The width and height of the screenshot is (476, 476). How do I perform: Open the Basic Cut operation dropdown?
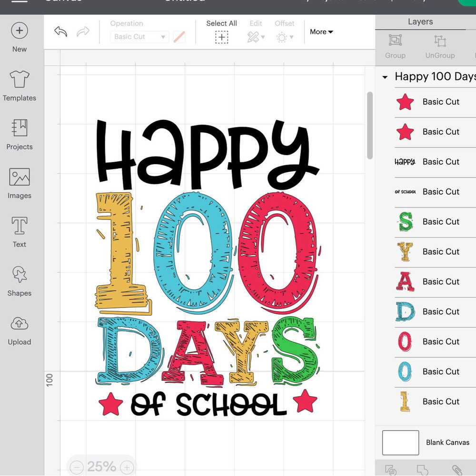[139, 37]
